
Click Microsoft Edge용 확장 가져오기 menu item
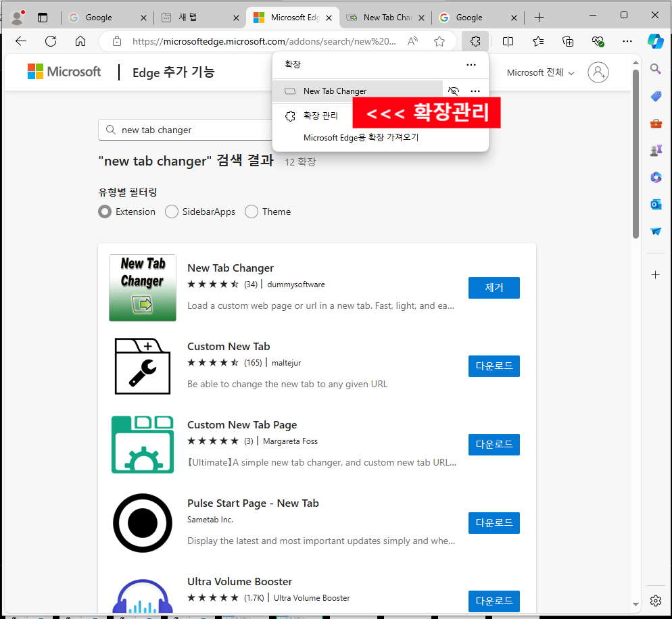(361, 137)
